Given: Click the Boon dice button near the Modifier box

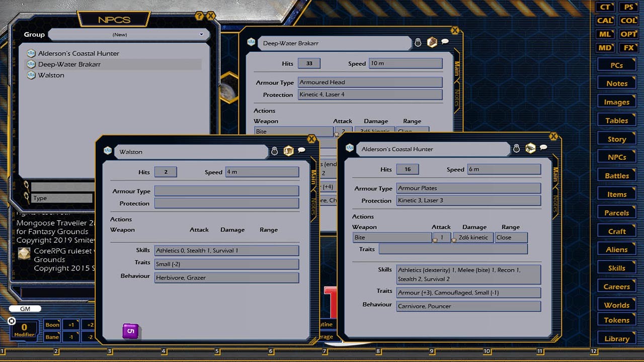Looking at the screenshot, I should (x=52, y=325).
